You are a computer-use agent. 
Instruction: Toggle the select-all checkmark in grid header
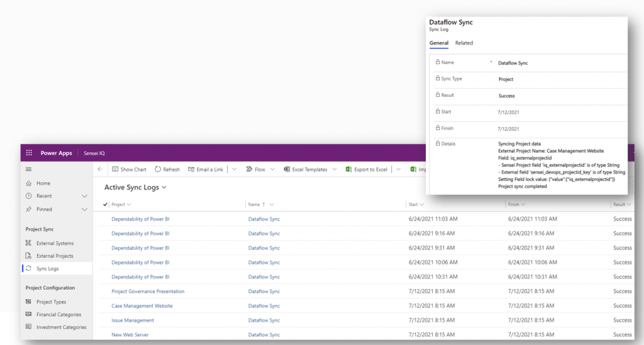105,204
